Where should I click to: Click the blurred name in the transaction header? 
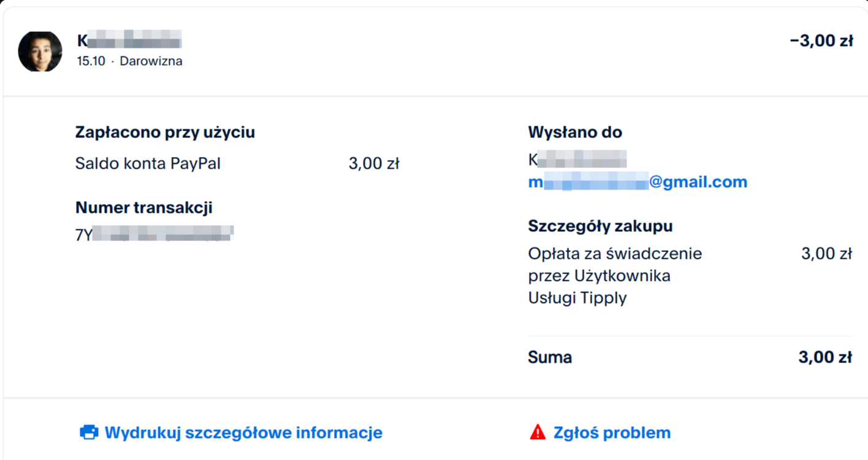click(x=129, y=41)
